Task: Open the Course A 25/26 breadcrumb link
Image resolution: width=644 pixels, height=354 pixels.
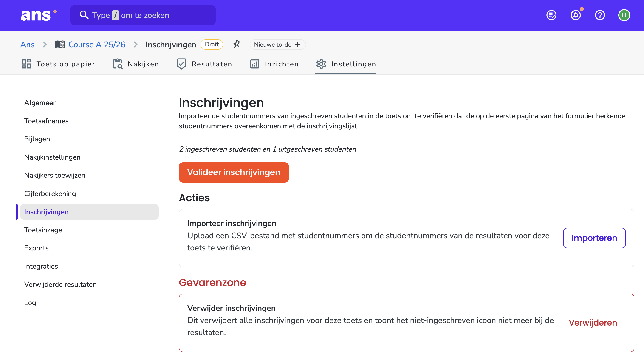Action: click(97, 45)
